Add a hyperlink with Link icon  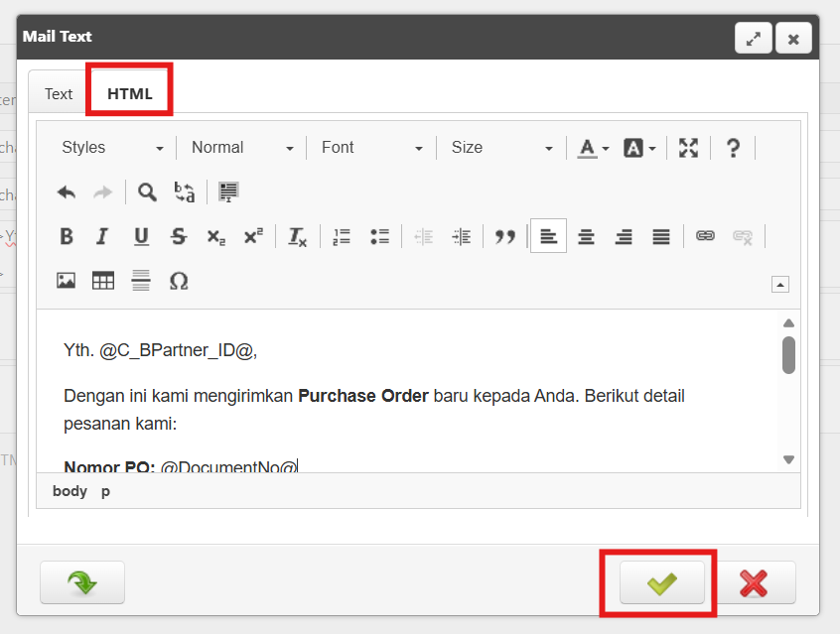(705, 236)
